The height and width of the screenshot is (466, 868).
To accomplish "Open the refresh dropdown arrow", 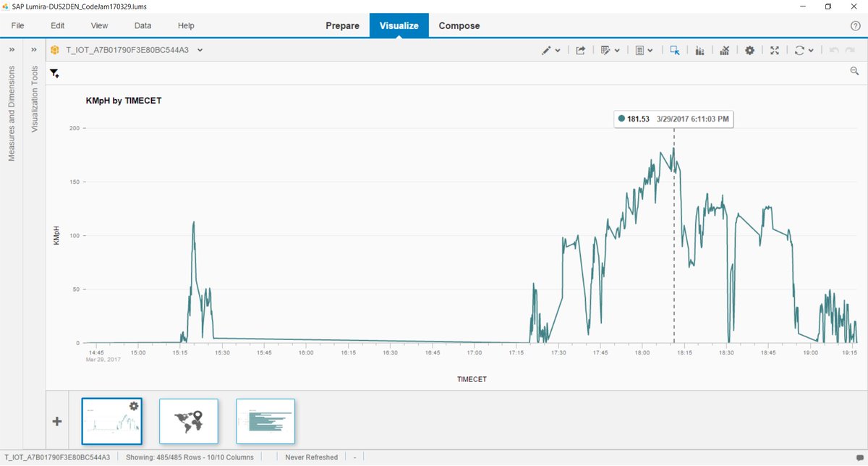I will point(811,51).
